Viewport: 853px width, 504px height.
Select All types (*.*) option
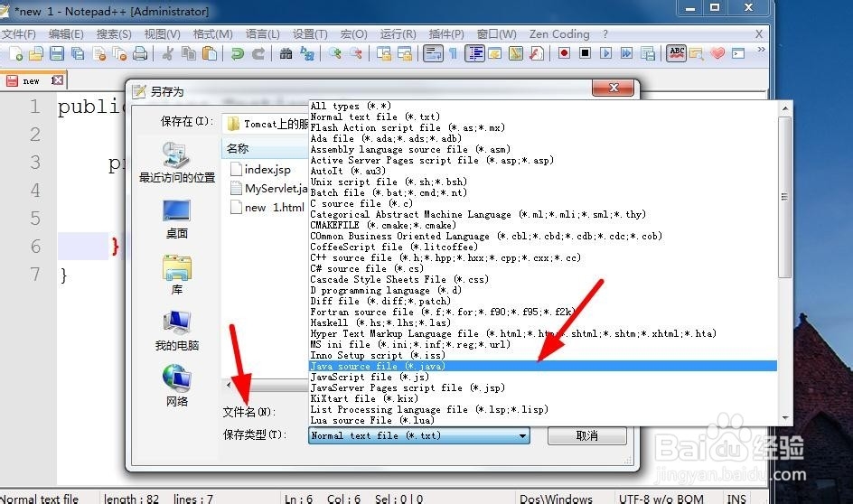tap(542, 106)
